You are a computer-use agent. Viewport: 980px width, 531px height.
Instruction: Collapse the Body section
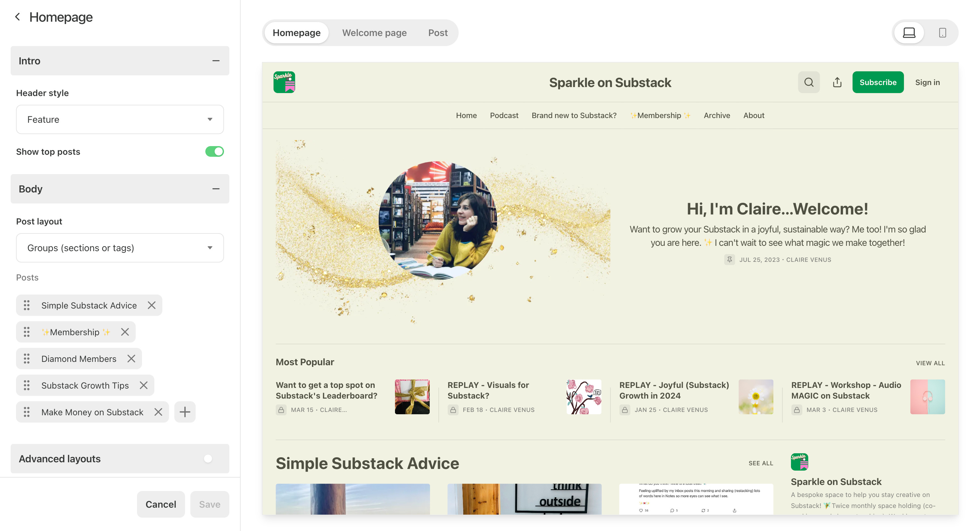(216, 189)
